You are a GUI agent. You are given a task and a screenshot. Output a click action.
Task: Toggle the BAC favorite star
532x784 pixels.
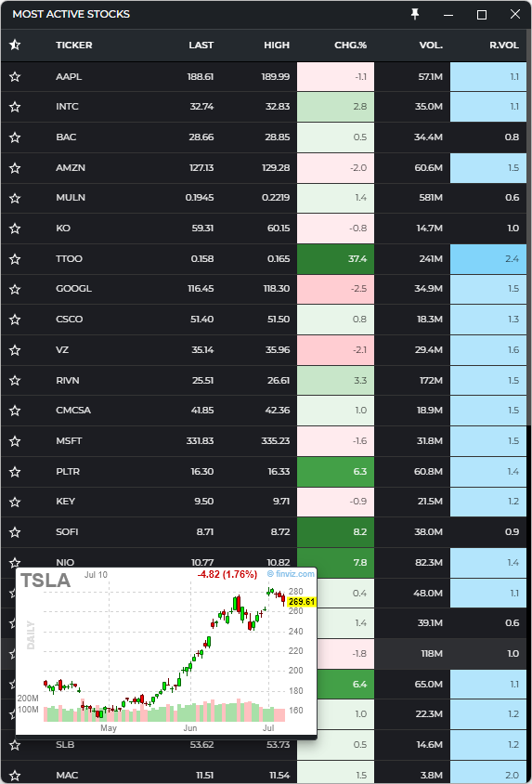click(x=15, y=137)
